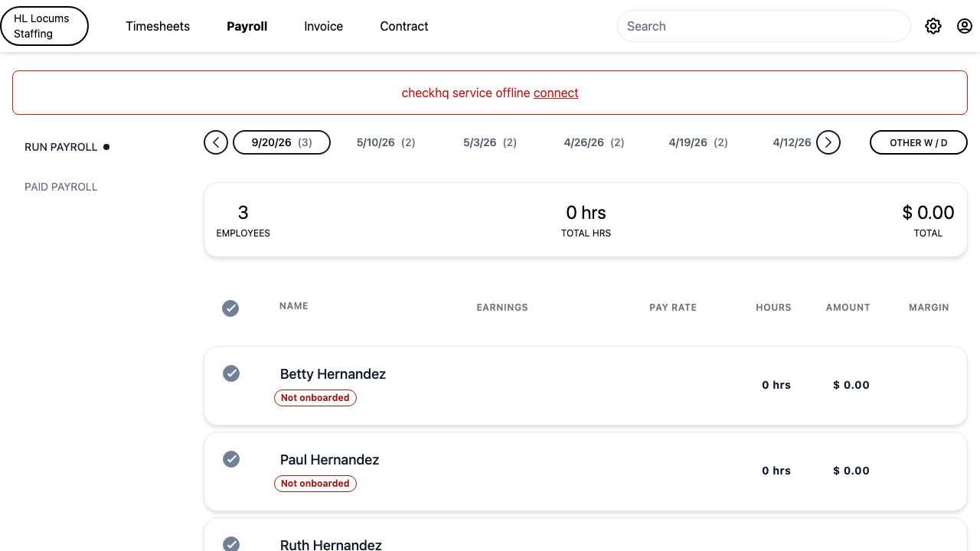This screenshot has height=551, width=980.
Task: Uncheck Betty Hernandez's payroll checkbox
Action: (231, 373)
